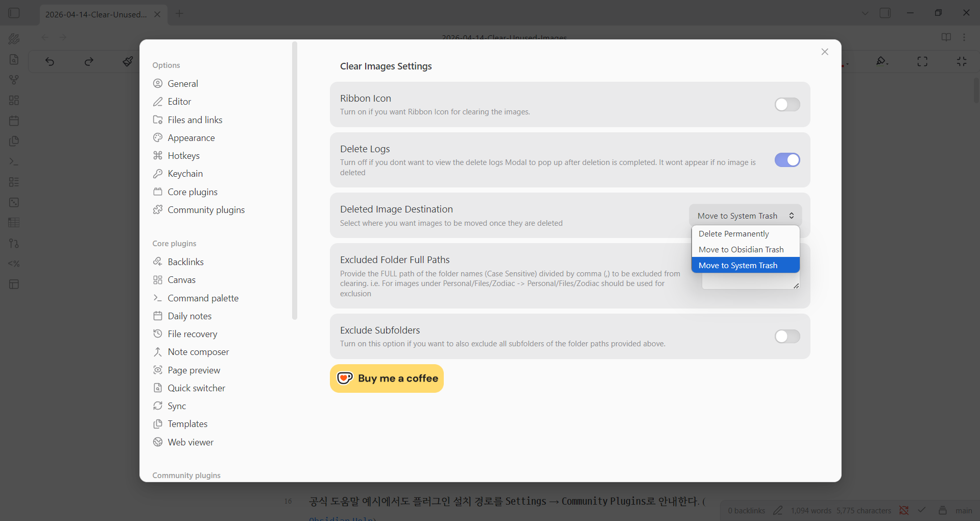This screenshot has width=980, height=521.
Task: Click the pencil editing-mode status icon
Action: (x=778, y=510)
